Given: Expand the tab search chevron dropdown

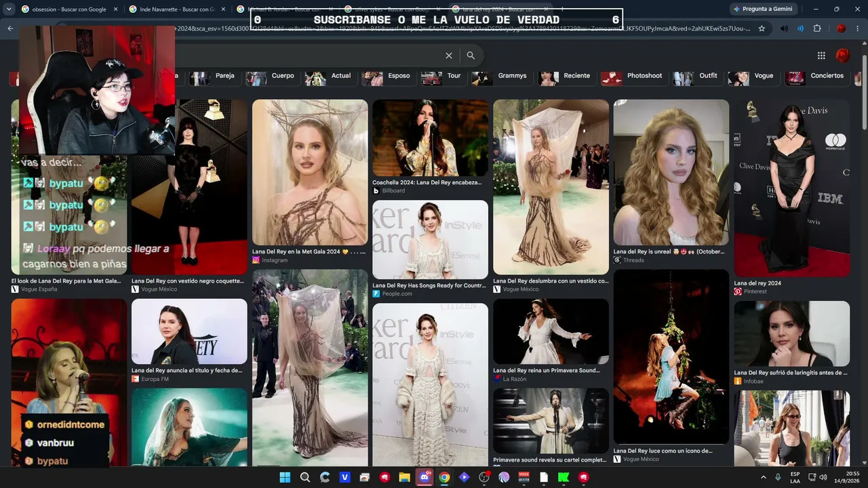Looking at the screenshot, I should pos(9,9).
